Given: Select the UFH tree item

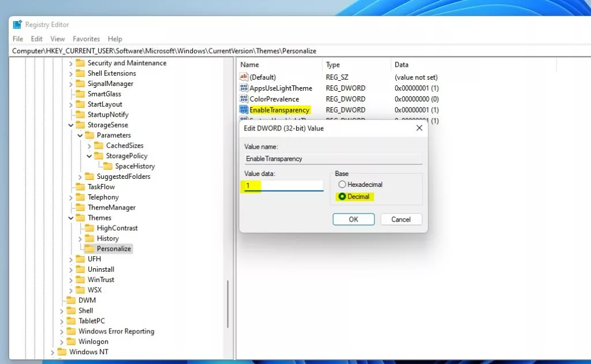Looking at the screenshot, I should [94, 259].
